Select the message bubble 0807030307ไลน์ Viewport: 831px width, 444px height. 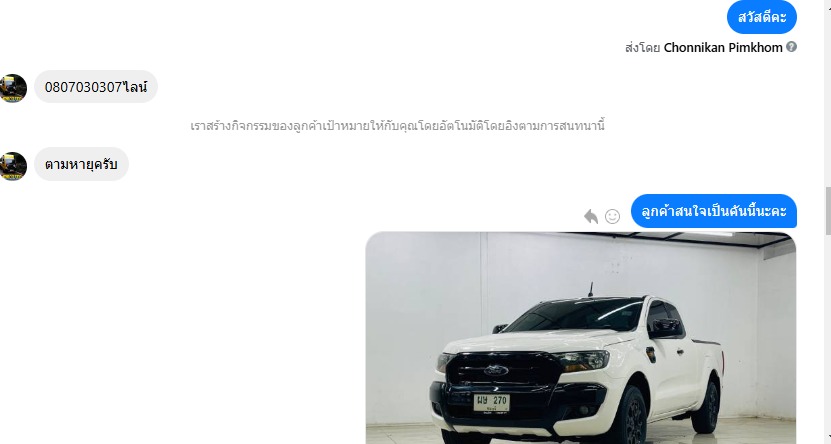96,87
